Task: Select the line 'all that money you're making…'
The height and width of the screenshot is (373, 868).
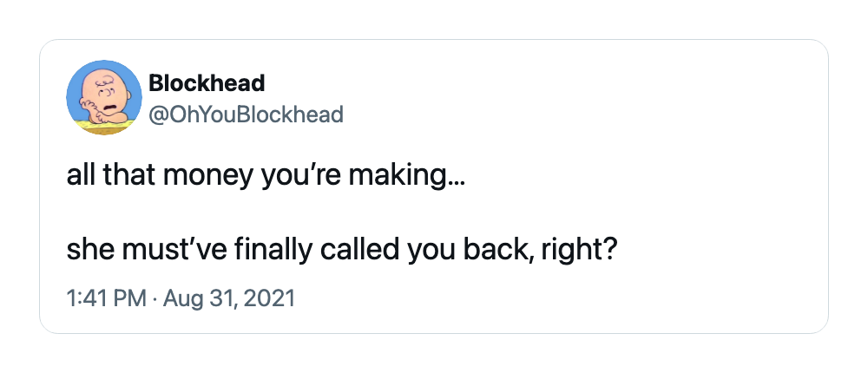Action: click(266, 176)
